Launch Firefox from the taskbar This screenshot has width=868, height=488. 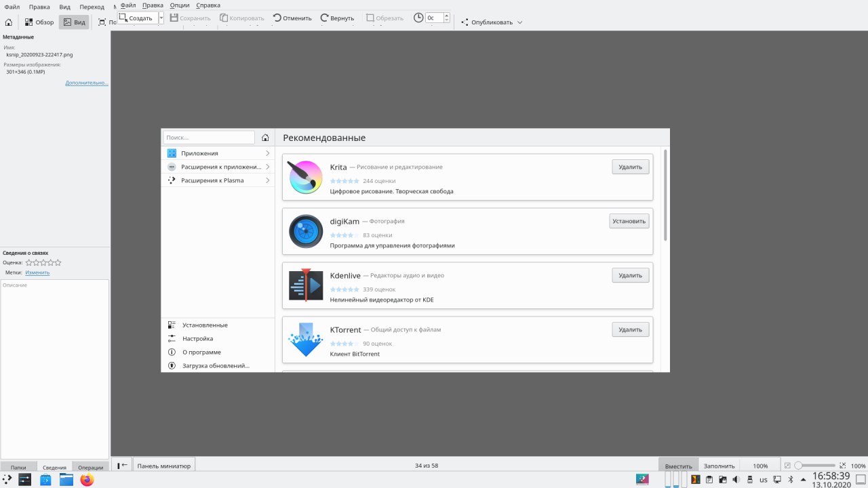coord(87,480)
